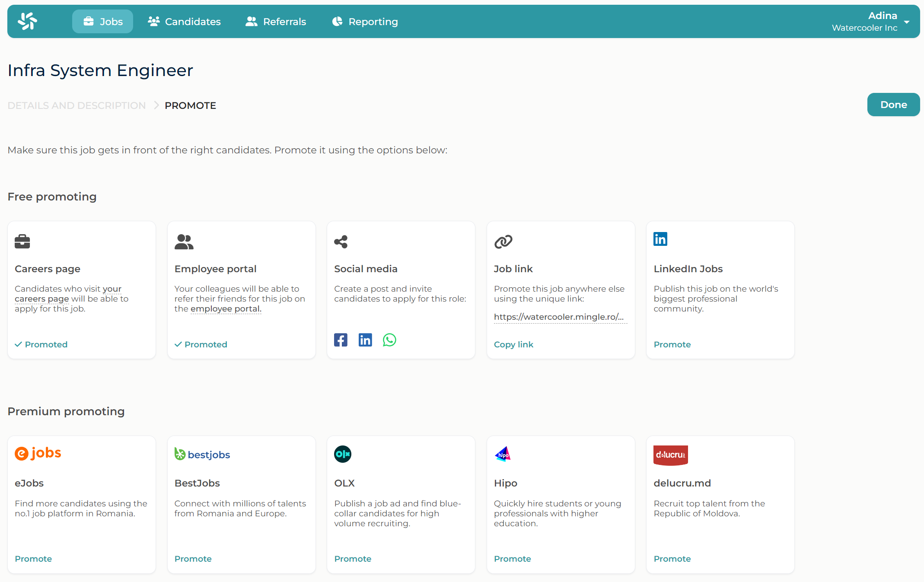Click the Mingle pinwheel logo
This screenshot has width=924, height=582.
27,21
